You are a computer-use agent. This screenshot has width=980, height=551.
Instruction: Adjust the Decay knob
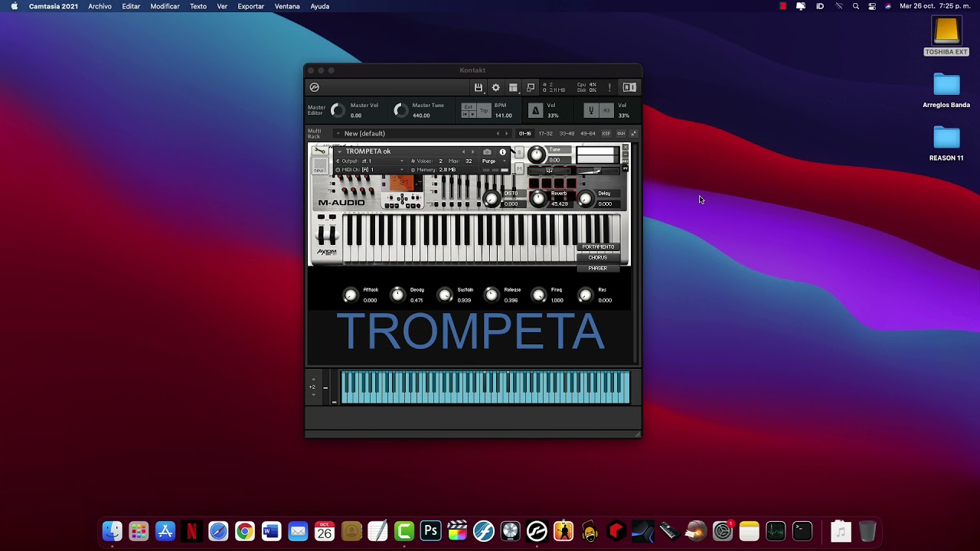point(397,295)
